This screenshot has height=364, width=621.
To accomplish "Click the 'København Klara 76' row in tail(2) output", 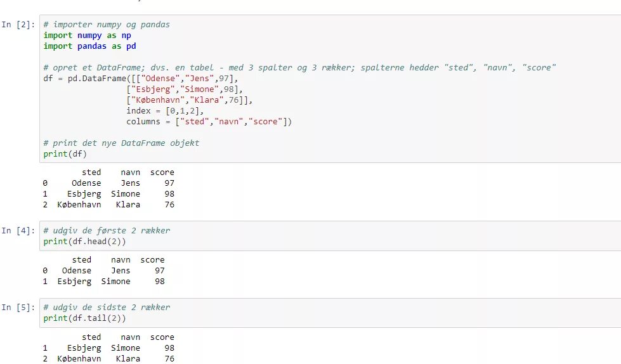I will 108,359.
